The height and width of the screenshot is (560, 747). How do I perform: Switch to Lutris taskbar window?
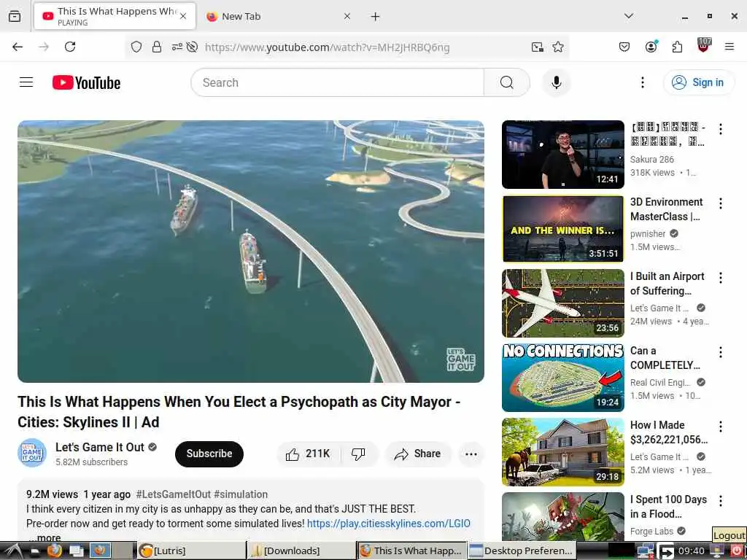coord(190,551)
